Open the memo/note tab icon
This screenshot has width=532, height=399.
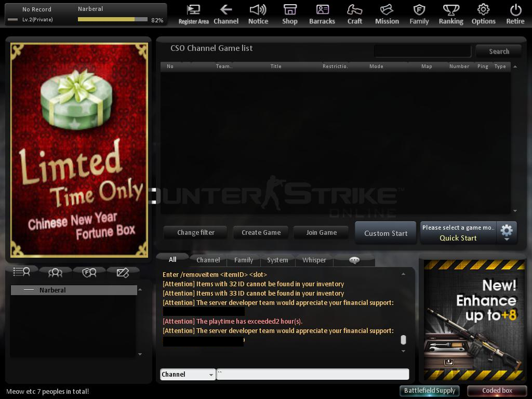pos(123,272)
